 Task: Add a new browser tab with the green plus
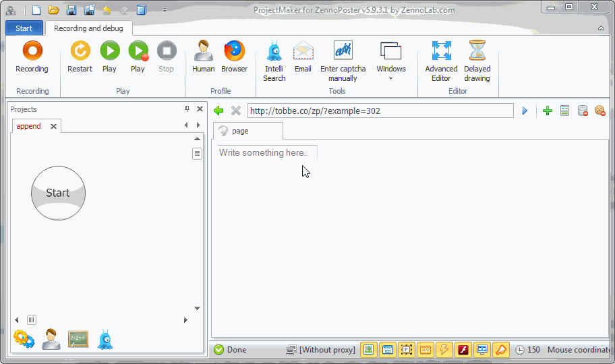coord(548,111)
